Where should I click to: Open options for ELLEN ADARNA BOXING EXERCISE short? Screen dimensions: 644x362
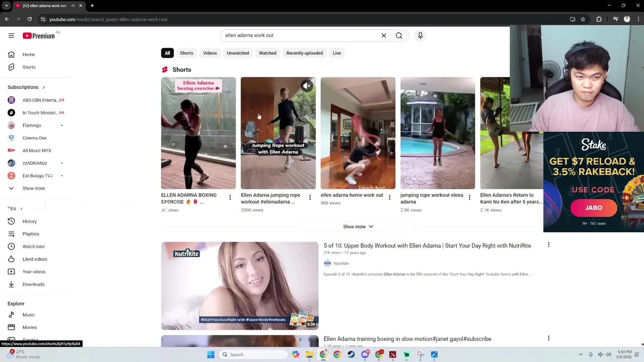coord(230,198)
